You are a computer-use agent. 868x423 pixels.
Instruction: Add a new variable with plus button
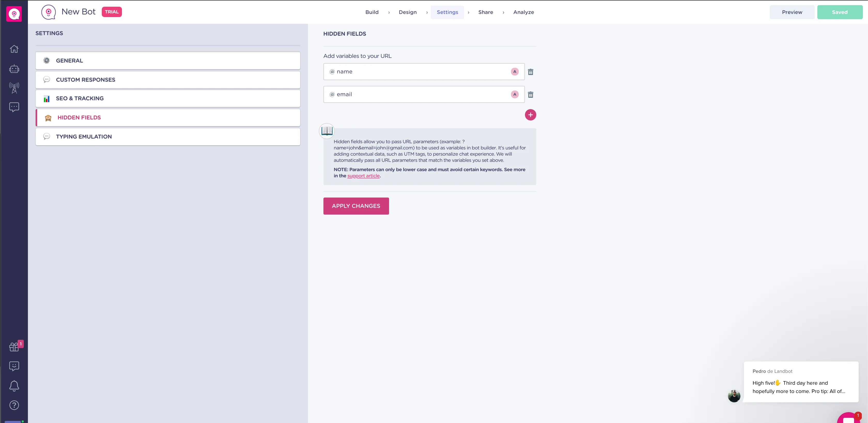point(530,115)
